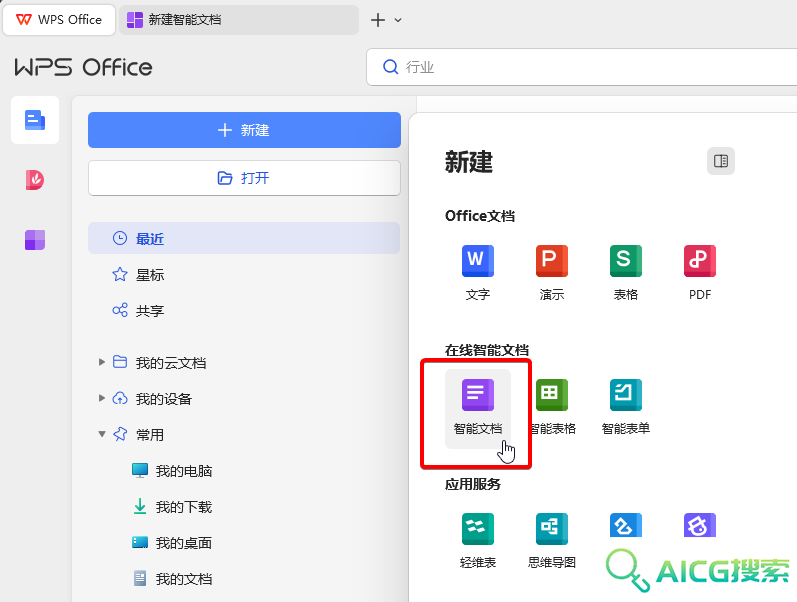Click the 常用 pinned label
Image resolution: width=797 pixels, height=602 pixels.
point(149,435)
